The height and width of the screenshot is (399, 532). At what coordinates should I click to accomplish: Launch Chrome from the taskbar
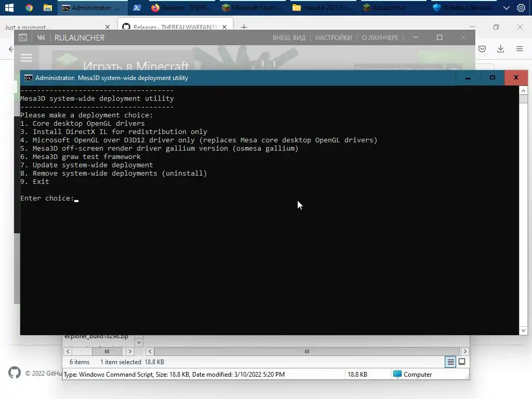29,7
